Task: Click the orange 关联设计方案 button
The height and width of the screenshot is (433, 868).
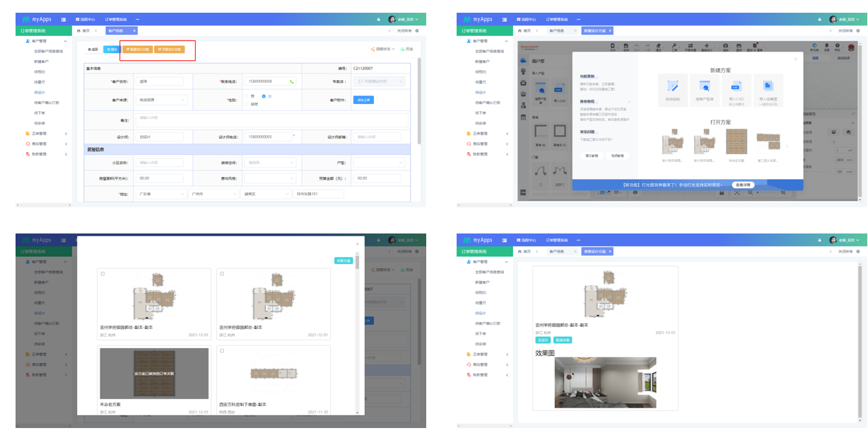Action: (169, 50)
